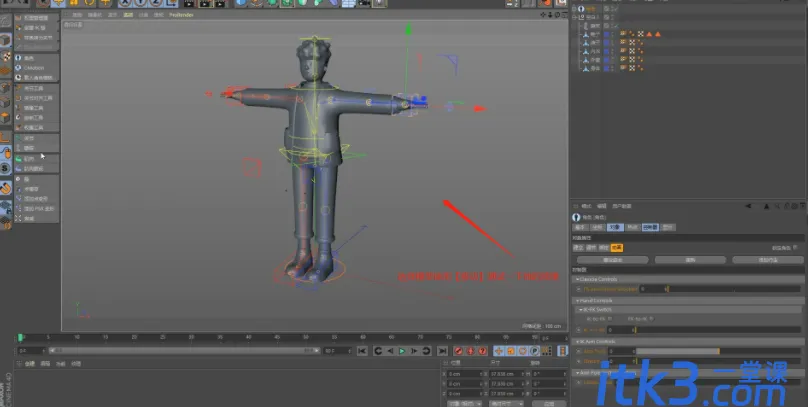Enable the Axis mode L-shaped icon
Image resolution: width=808 pixels, height=407 pixels.
pos(6,137)
